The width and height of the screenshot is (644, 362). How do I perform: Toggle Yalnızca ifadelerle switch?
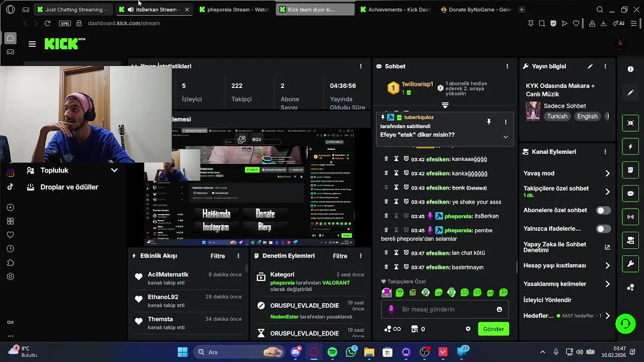click(x=603, y=229)
